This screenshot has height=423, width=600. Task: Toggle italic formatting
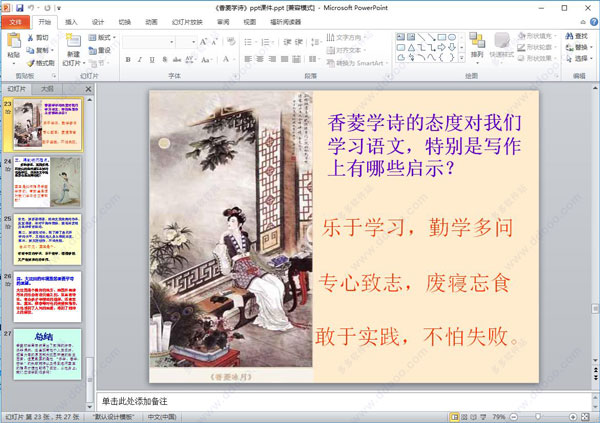click(x=140, y=59)
